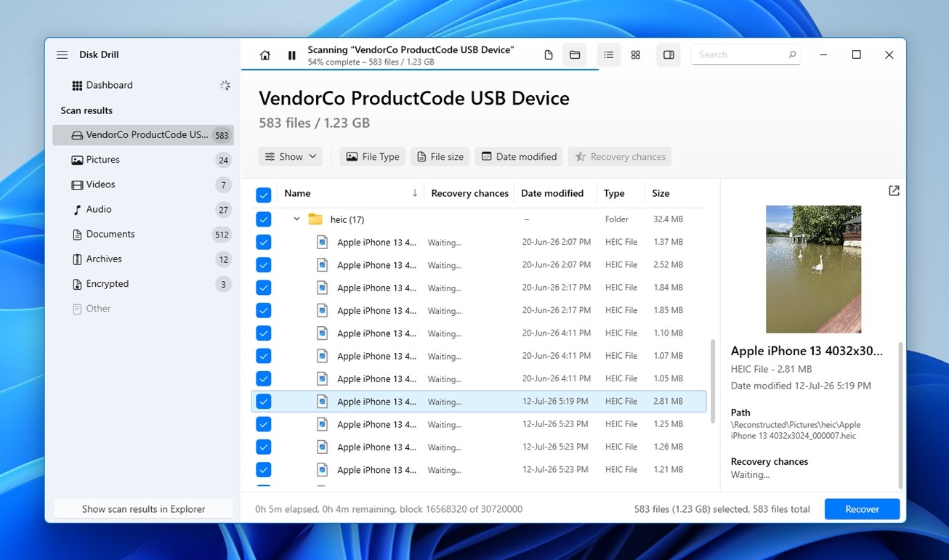949x560 pixels.
Task: Sort by Date modified column header
Action: 552,193
